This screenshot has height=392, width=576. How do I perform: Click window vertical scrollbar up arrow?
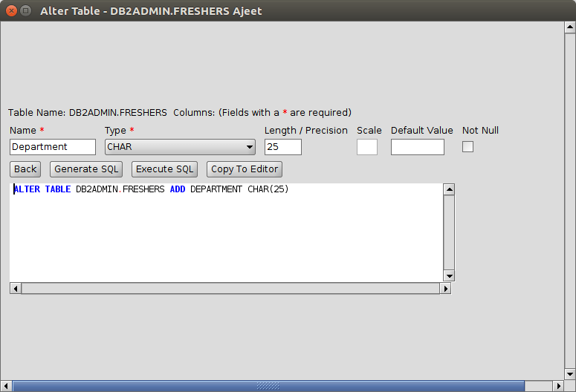point(570,27)
